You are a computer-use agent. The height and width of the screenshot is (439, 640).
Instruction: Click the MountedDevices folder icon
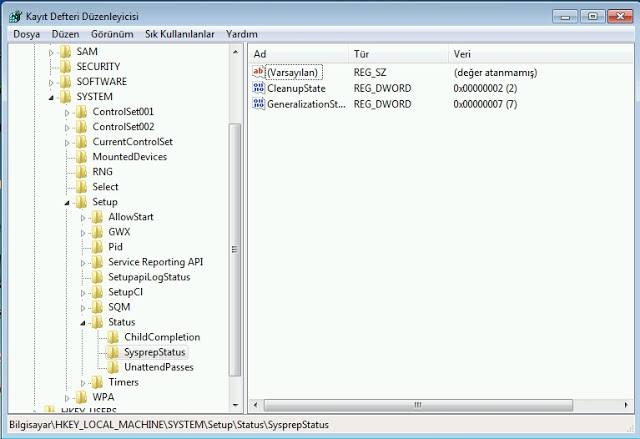click(82, 157)
